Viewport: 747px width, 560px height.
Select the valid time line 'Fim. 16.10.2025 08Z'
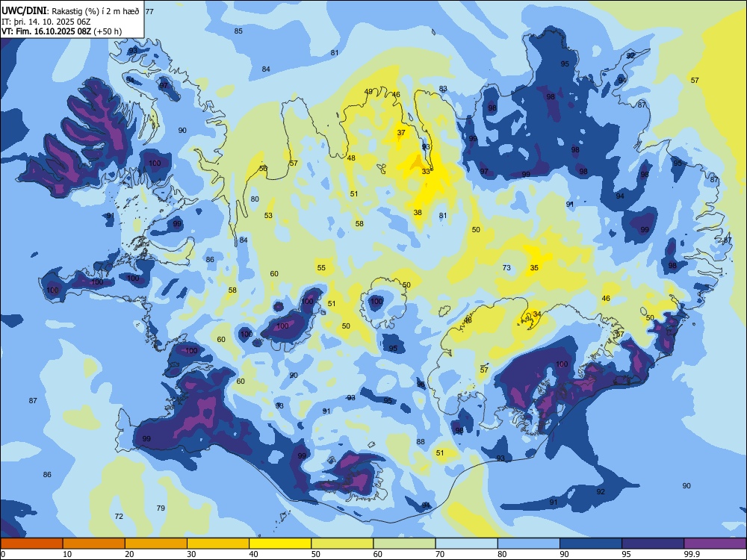pyautogui.click(x=53, y=31)
